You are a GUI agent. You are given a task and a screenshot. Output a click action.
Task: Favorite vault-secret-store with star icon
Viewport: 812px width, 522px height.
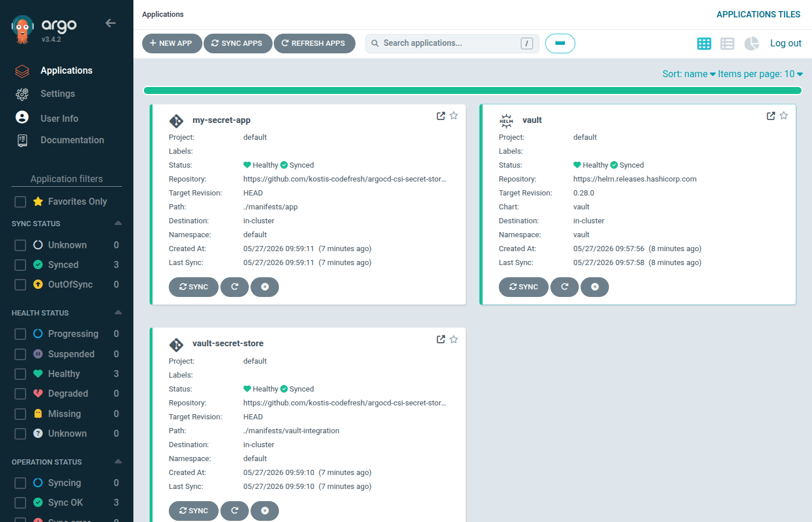coord(454,339)
